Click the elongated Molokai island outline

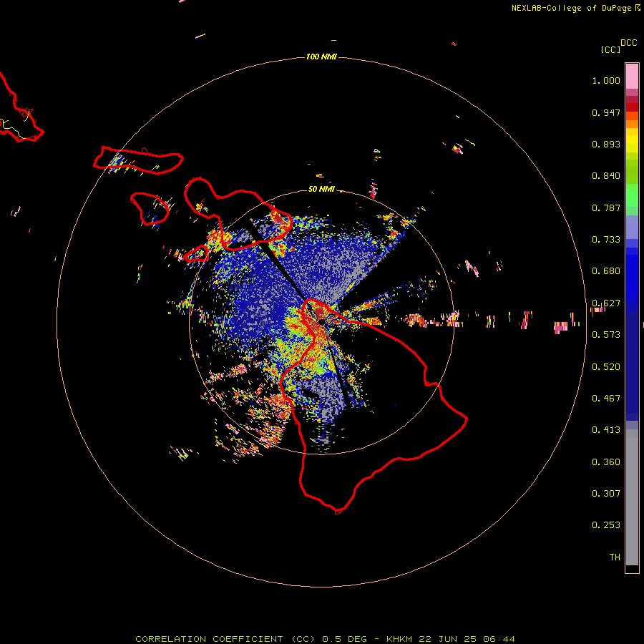[x=138, y=160]
